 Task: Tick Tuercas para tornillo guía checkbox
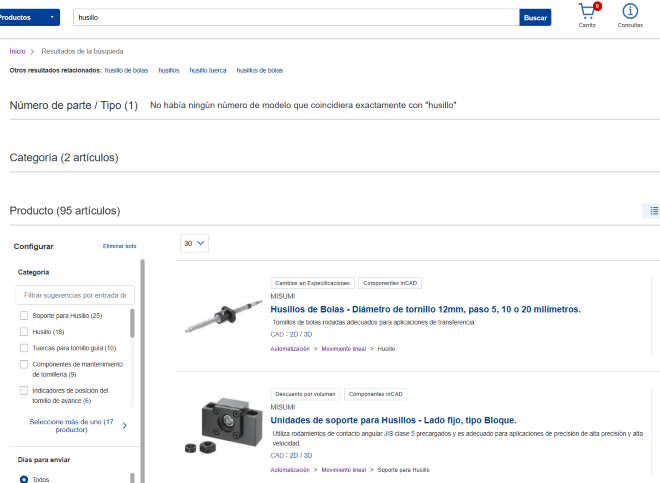[25, 348]
